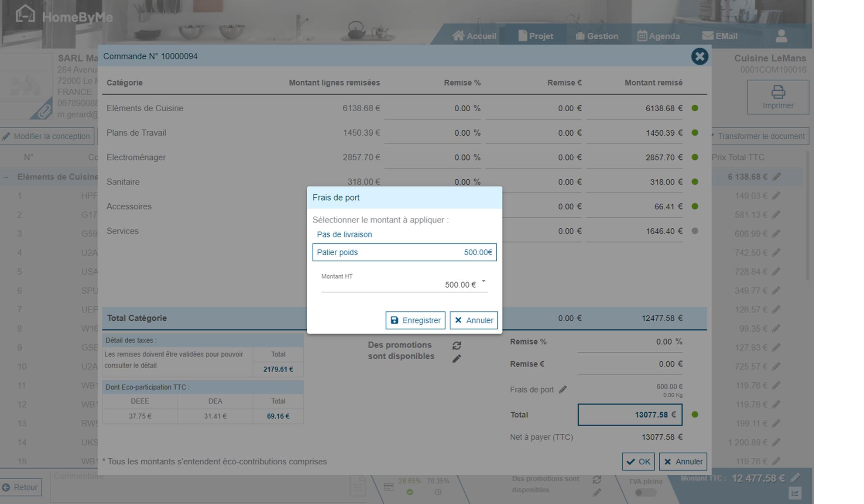The height and width of the screenshot is (504, 864).
Task: Toggle the TVA pleine switch
Action: tap(645, 493)
